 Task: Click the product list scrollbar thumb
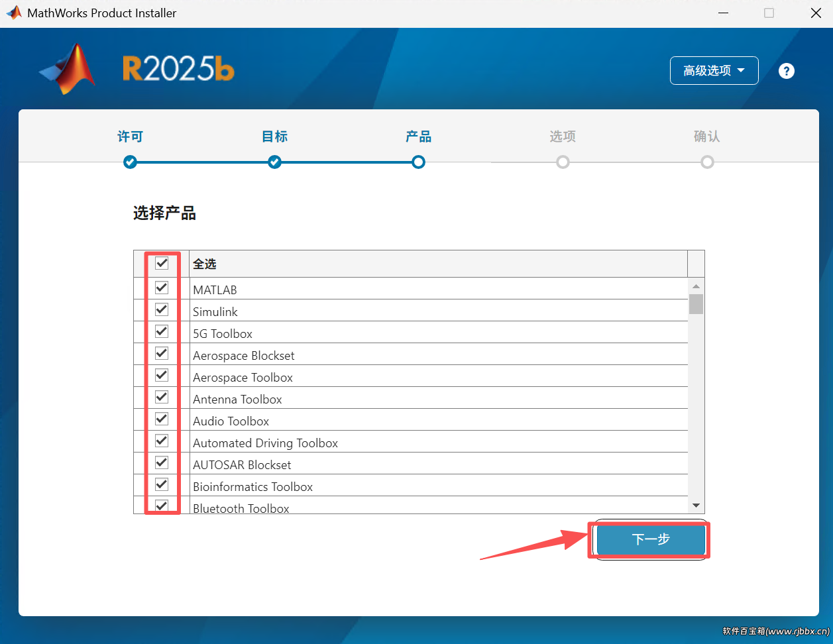tap(696, 304)
